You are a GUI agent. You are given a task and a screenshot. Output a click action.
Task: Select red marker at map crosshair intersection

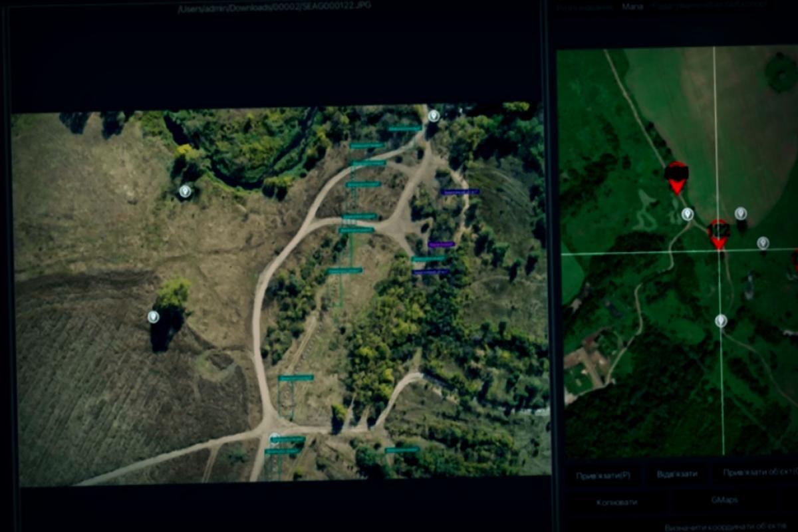[x=718, y=234]
